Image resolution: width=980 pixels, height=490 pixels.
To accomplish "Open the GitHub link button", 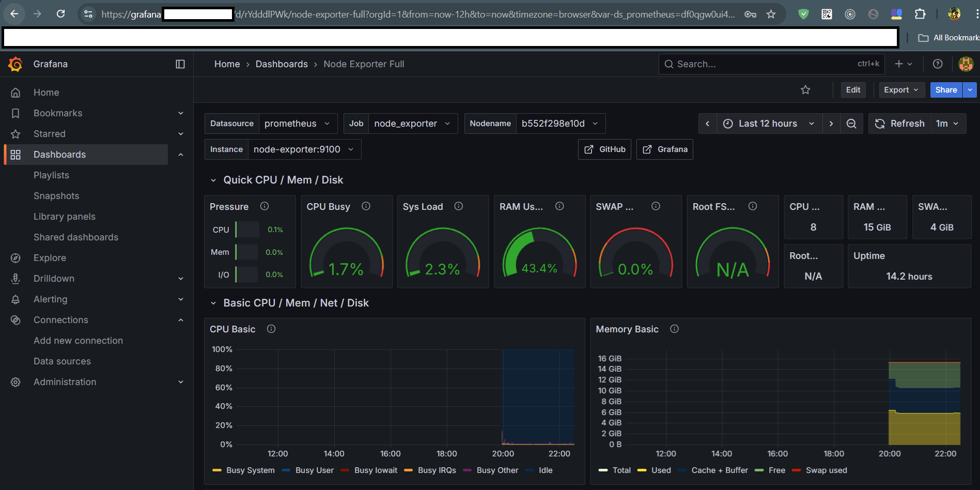I will 604,149.
